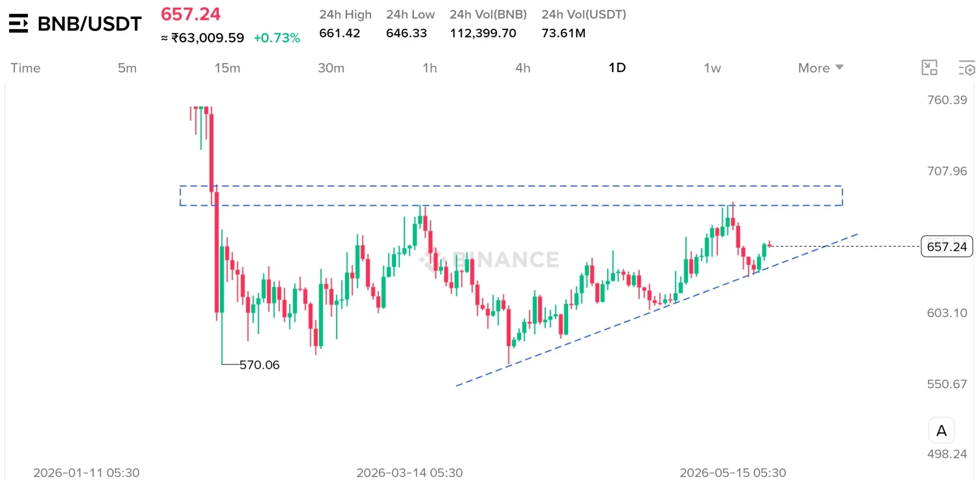This screenshot has width=980, height=492.
Task: Select the 1h timeframe
Action: 430,68
